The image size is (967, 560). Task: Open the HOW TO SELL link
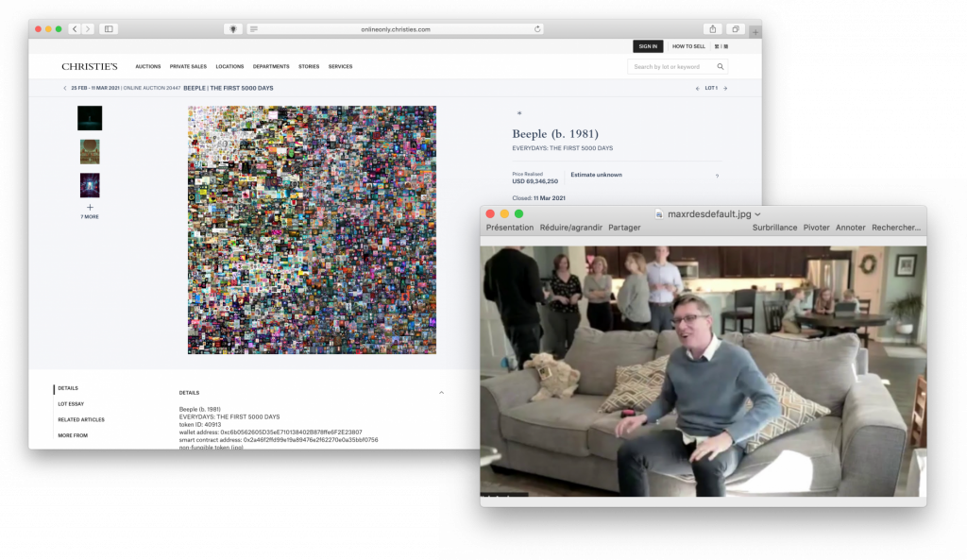688,46
